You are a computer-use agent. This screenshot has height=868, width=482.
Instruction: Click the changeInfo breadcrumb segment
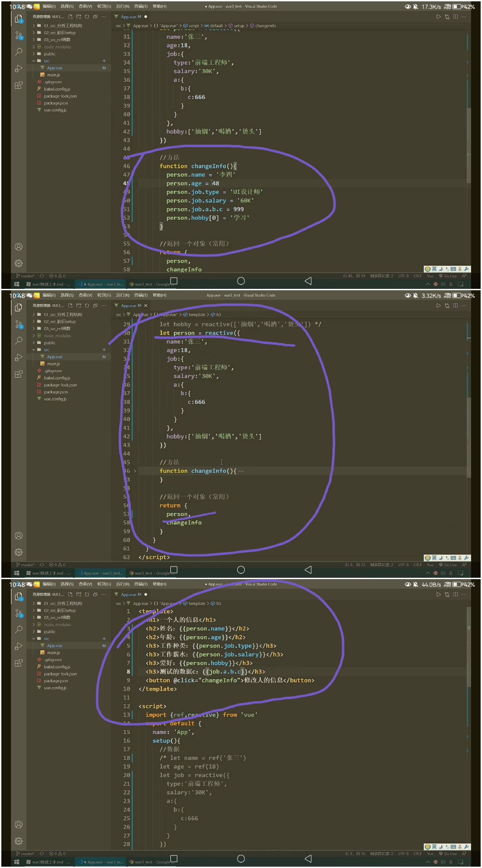pyautogui.click(x=265, y=26)
